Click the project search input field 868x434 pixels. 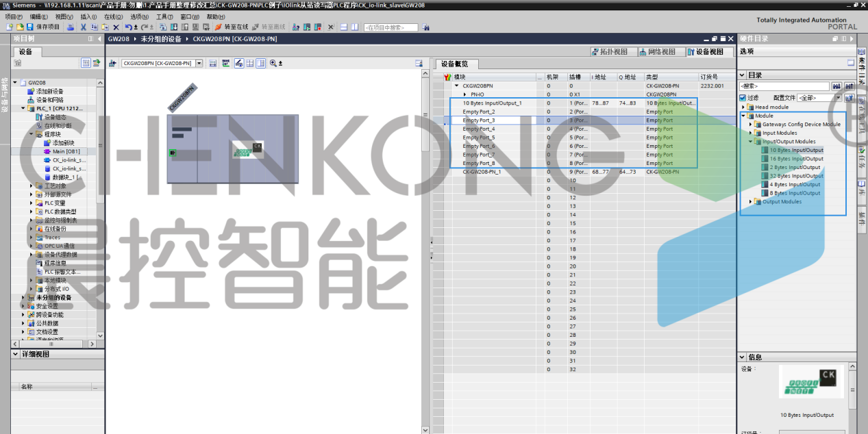tap(390, 27)
